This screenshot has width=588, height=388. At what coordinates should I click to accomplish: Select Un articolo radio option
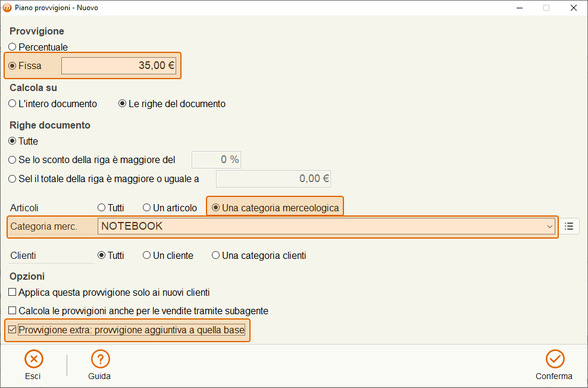(x=146, y=208)
